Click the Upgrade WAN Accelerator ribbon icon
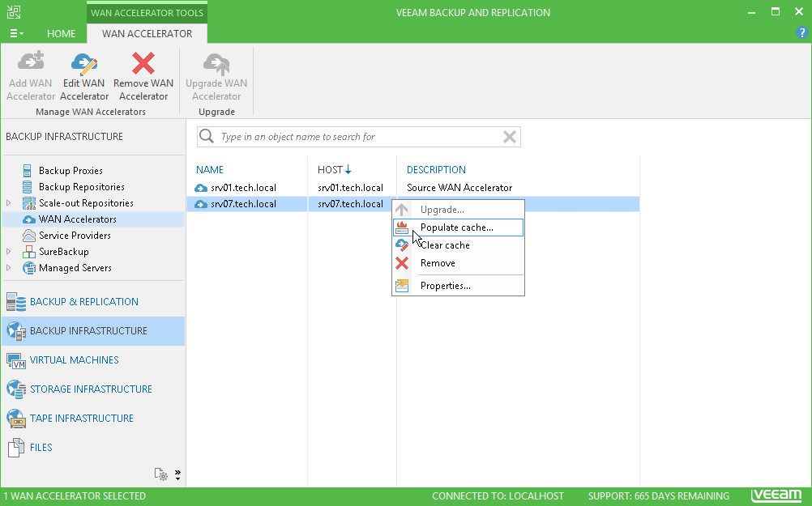This screenshot has width=812, height=506. [216, 64]
